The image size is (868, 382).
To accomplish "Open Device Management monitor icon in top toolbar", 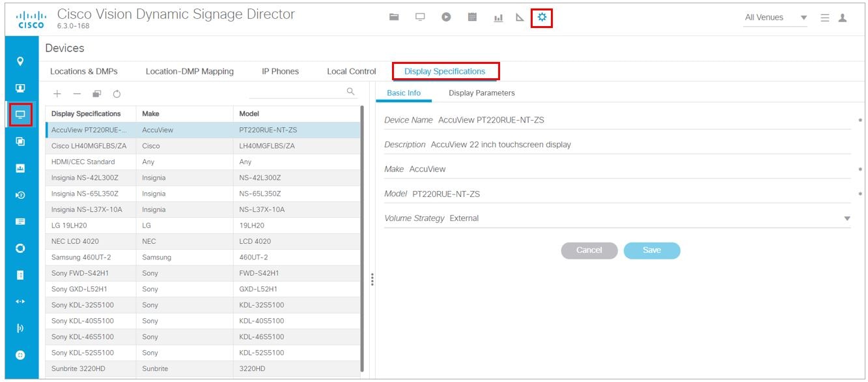I will pos(420,17).
